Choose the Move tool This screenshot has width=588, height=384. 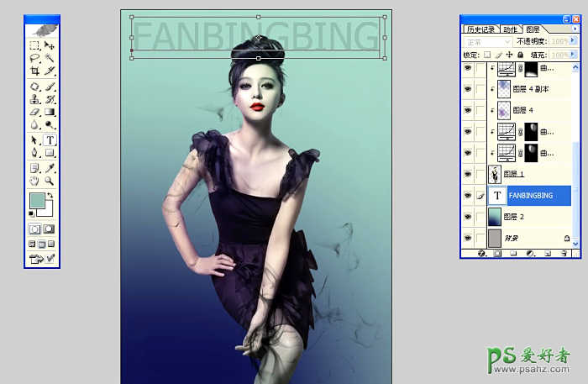[50, 45]
